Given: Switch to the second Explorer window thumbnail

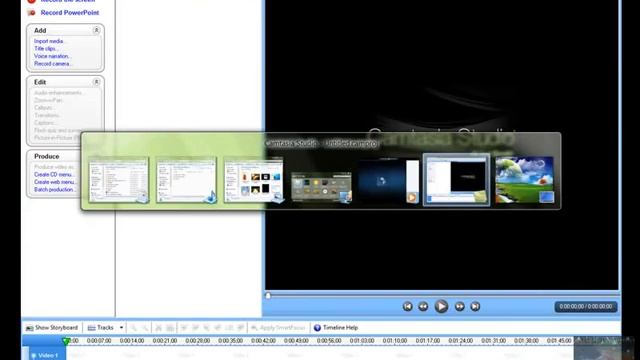Looking at the screenshot, I should pyautogui.click(x=186, y=180).
